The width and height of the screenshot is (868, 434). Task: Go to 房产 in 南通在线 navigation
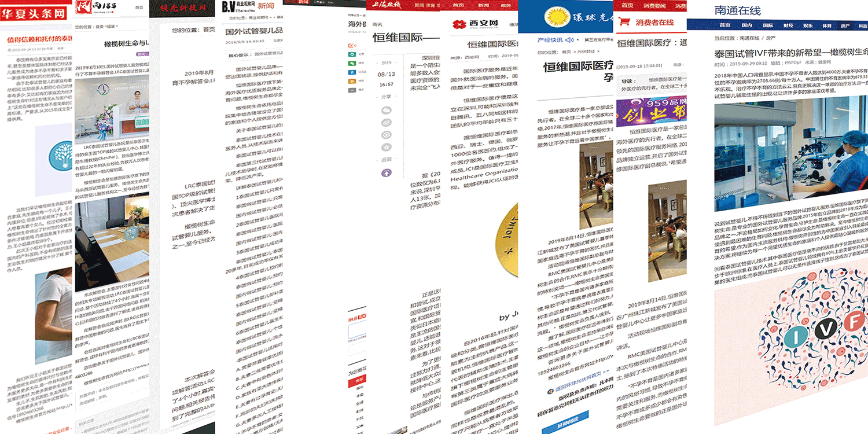click(x=845, y=25)
